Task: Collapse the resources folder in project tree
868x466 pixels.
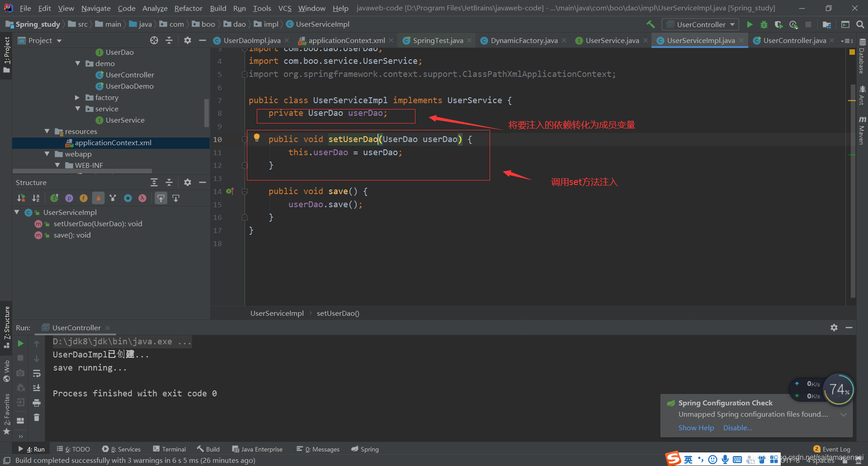Action: 47,131
